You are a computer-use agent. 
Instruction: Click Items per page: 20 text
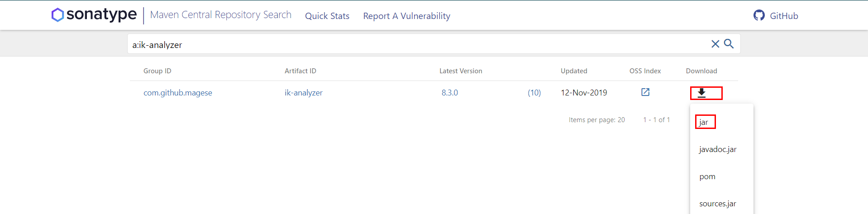coord(597,120)
